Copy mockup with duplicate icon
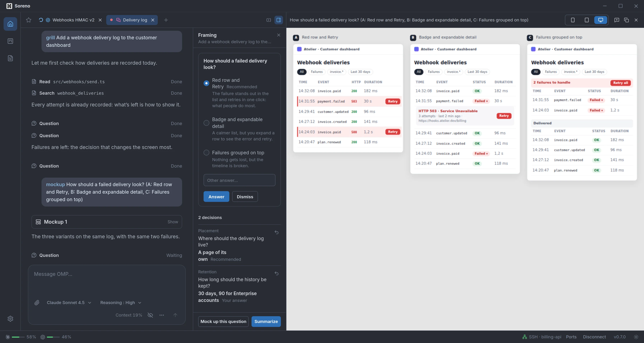This screenshot has width=644, height=343. click(x=626, y=20)
